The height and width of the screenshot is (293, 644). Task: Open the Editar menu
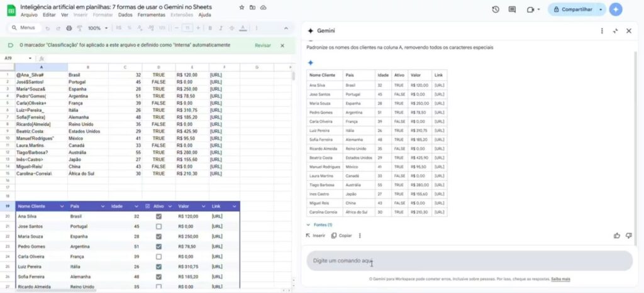coord(49,14)
